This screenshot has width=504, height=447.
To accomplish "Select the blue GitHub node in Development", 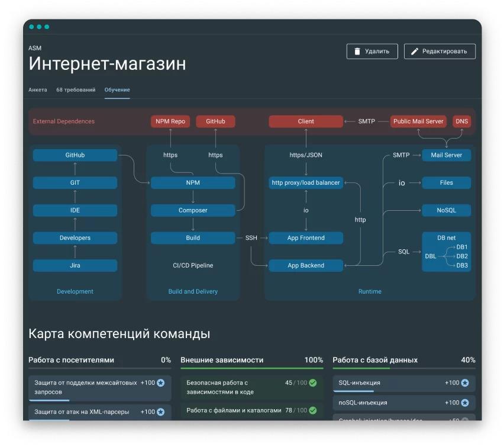I will [x=75, y=155].
